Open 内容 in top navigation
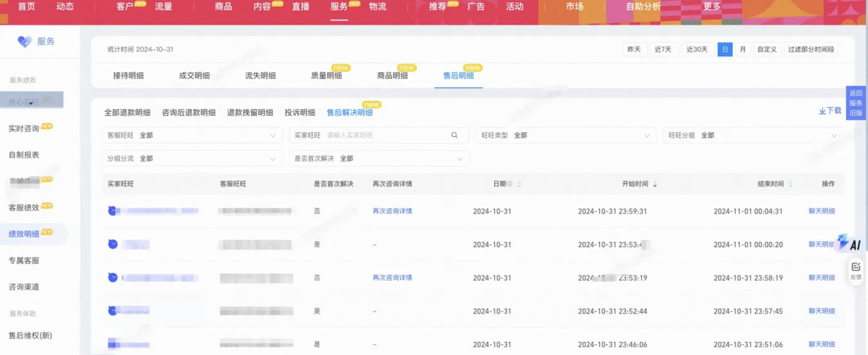 click(x=262, y=7)
